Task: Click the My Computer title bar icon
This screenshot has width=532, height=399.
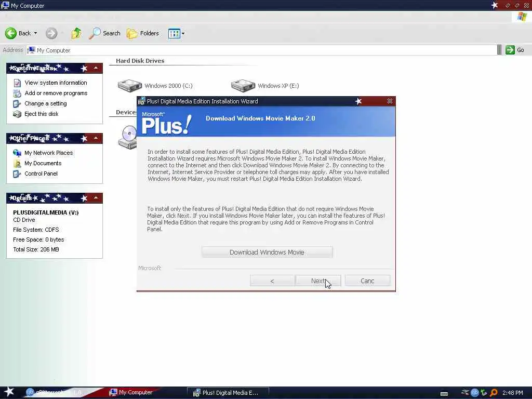Action: [x=5, y=5]
